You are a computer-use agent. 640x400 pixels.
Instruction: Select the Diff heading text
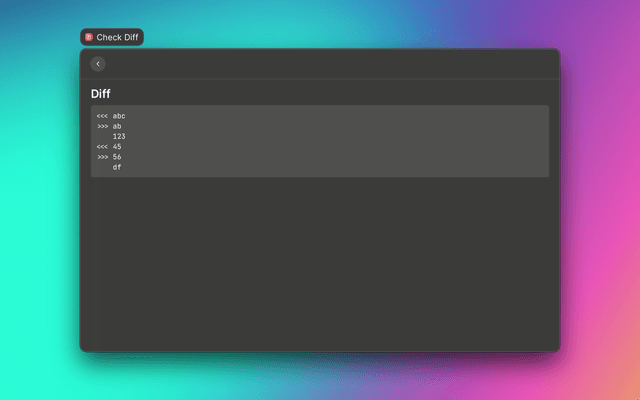101,94
